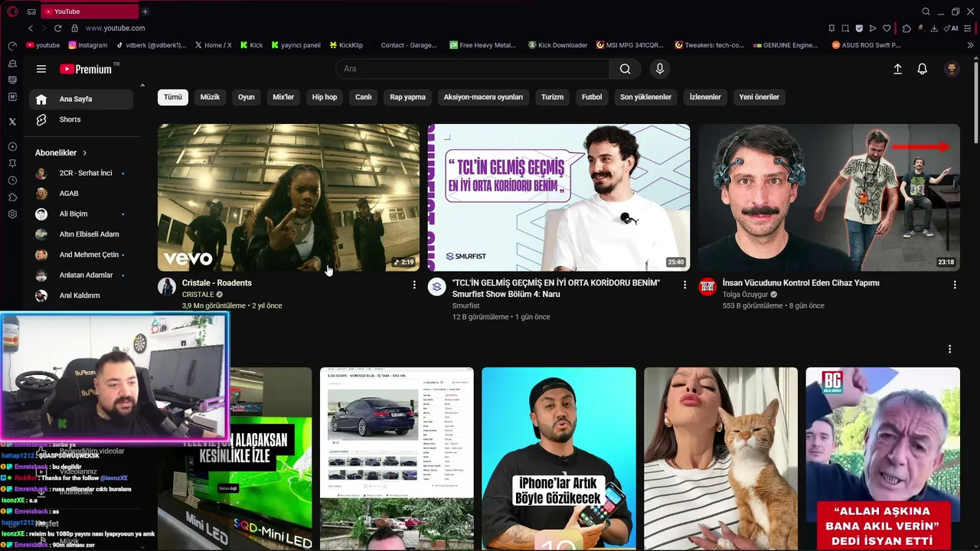Image resolution: width=980 pixels, height=551 pixels.
Task: Open a new browser tab
Action: pos(145,11)
